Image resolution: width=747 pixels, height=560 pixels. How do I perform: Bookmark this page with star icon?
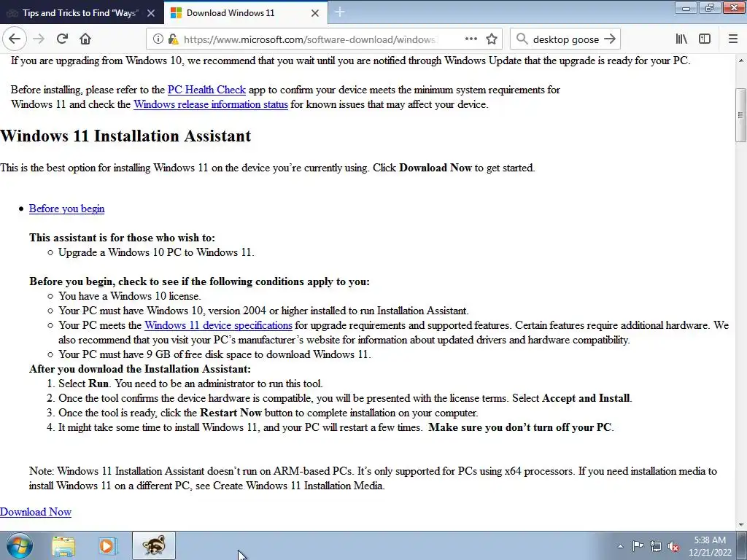[x=492, y=39]
